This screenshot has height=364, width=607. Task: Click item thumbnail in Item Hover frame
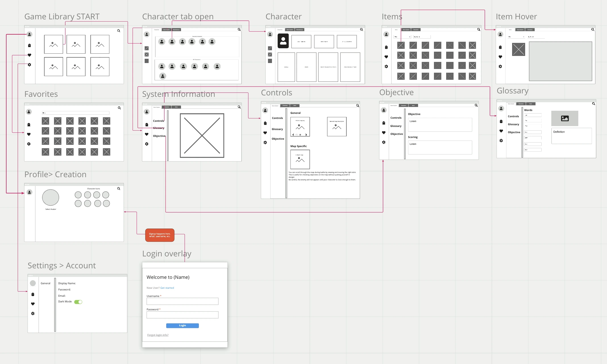coord(519,49)
